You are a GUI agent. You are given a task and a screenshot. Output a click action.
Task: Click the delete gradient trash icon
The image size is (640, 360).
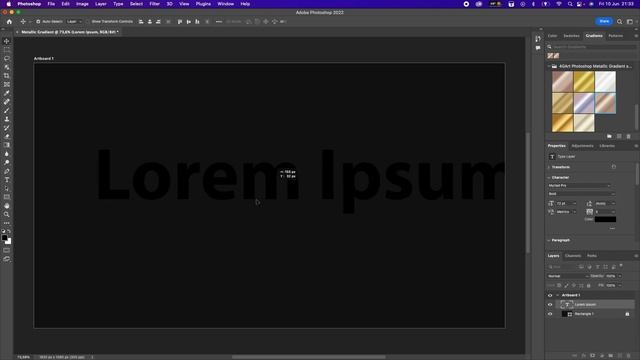coord(629,136)
